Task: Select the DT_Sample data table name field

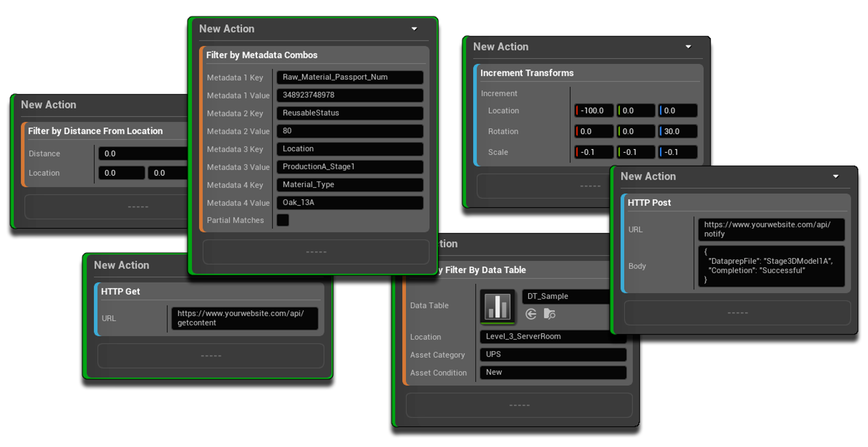Action: 566,296
